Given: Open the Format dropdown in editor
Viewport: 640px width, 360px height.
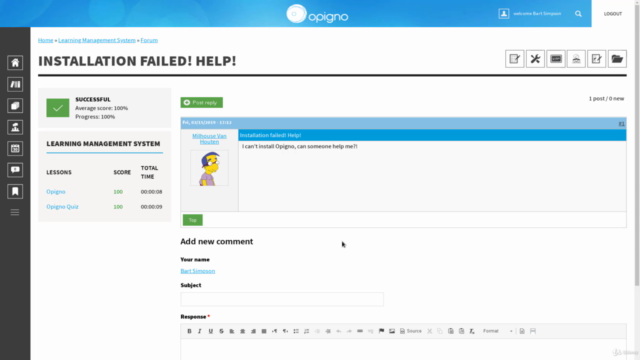Looking at the screenshot, I should [x=497, y=331].
